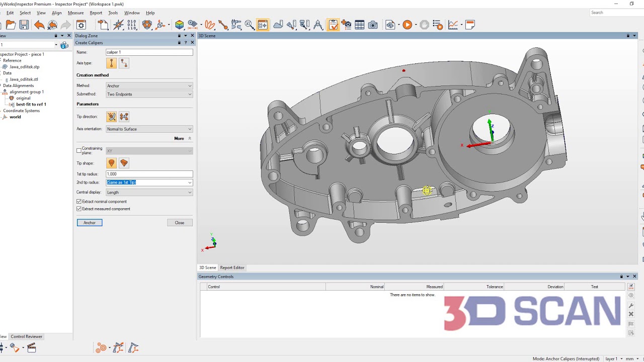Pick the flat cone Tip shape icon
Image resolution: width=644 pixels, height=362 pixels.
[x=124, y=163]
